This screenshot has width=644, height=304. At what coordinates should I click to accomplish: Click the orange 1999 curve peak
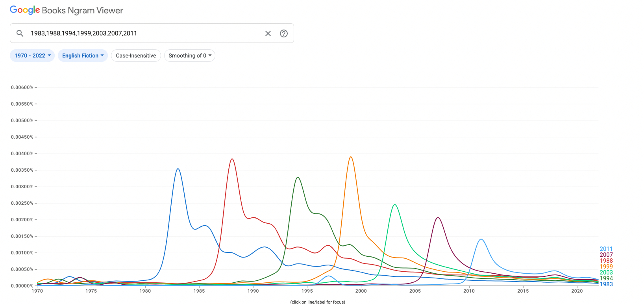[x=351, y=157]
